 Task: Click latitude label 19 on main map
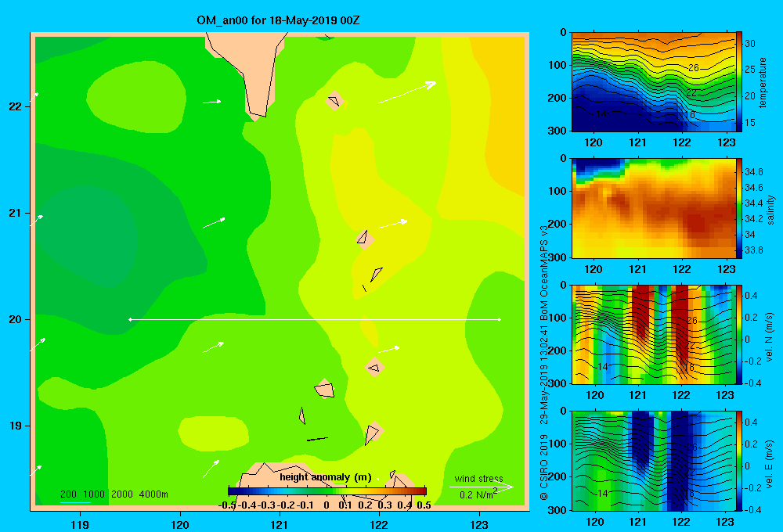tap(15, 426)
